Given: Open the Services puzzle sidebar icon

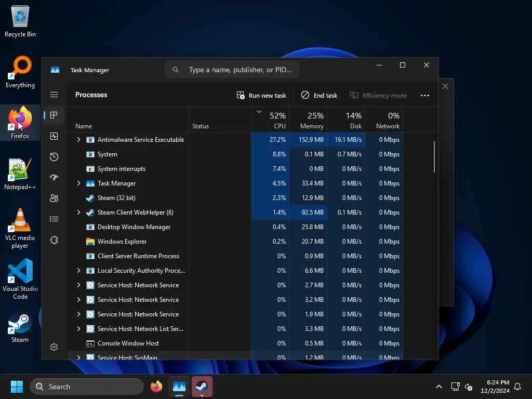Looking at the screenshot, I should [54, 240].
